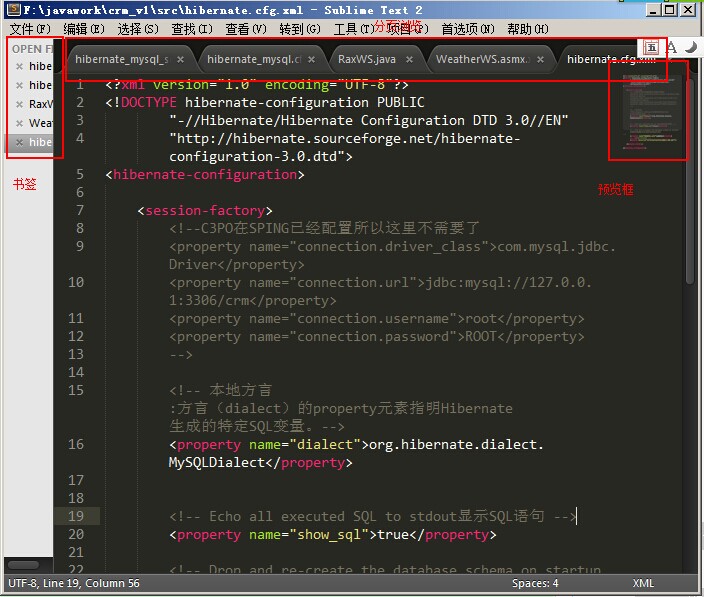Viewport: 704px width, 597px height.
Task: Click line number 16 in the gutter
Action: [x=77, y=444]
